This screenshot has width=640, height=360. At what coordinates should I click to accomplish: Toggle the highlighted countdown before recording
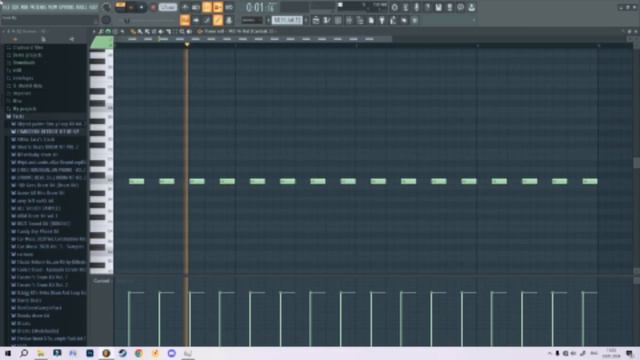coord(207,7)
